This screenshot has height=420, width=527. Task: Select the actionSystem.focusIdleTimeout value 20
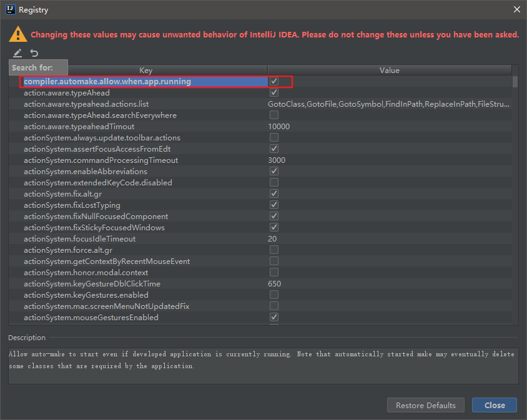272,238
